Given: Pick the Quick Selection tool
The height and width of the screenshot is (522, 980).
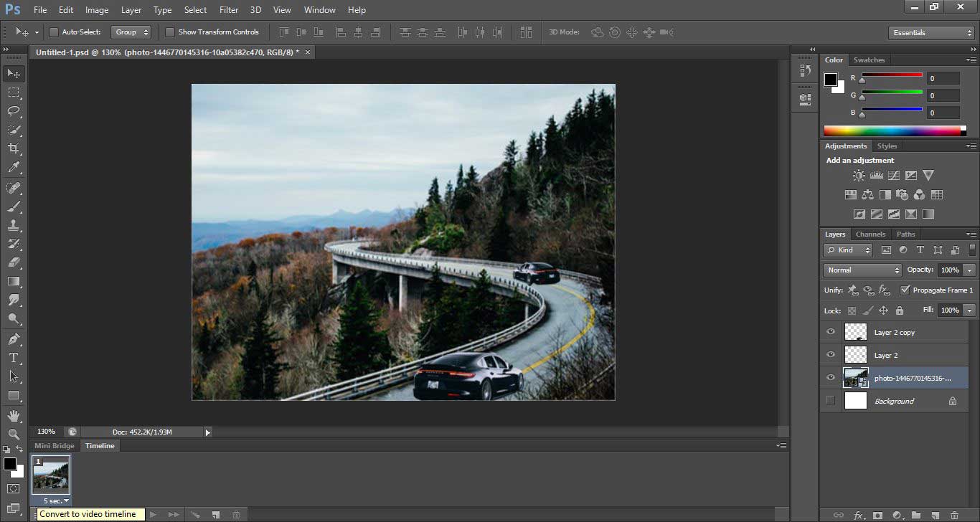Looking at the screenshot, I should tap(14, 130).
